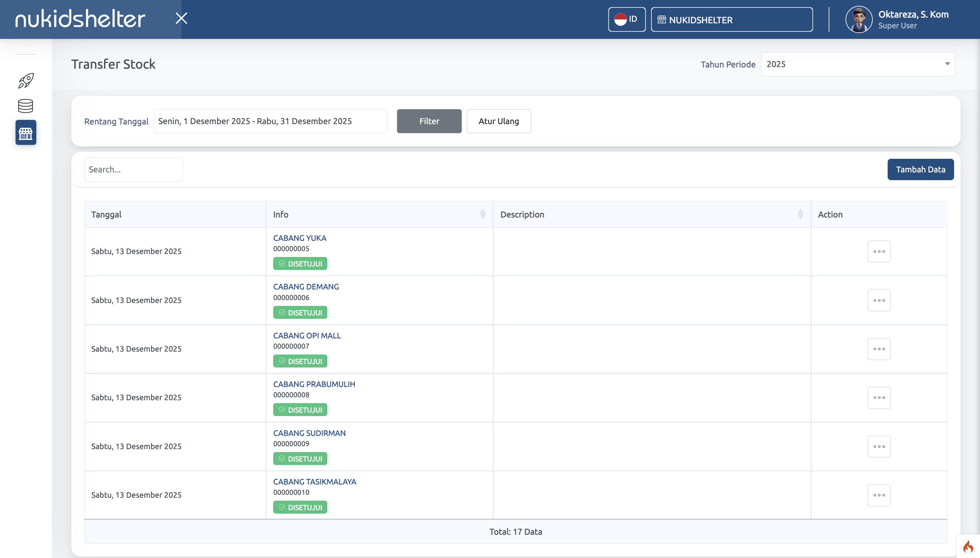The image size is (980, 558).
Task: Expand the Tahun Periode 2025 dropdown
Action: point(857,64)
